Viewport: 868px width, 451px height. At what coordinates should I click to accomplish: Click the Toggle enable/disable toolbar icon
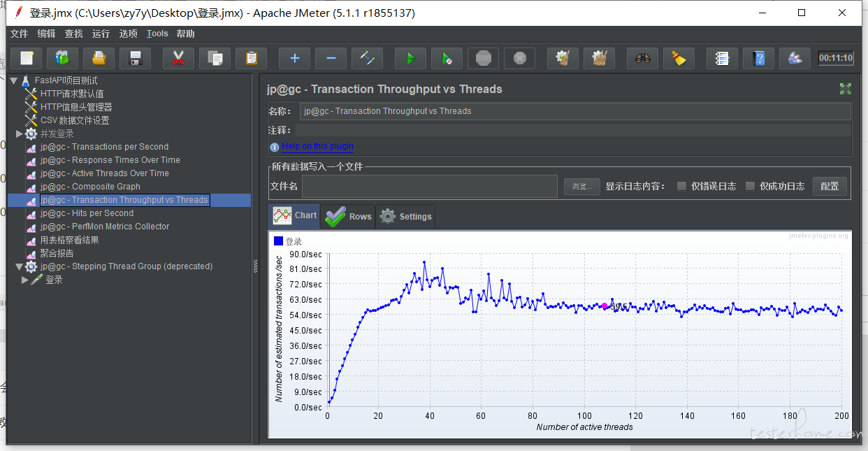tap(368, 58)
